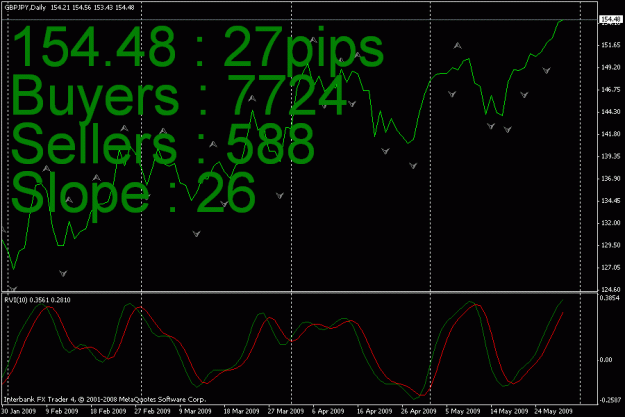This screenshot has width=625, height=417.
Task: Pick the 27 Feb 2009 date label
Action: [x=152, y=411]
